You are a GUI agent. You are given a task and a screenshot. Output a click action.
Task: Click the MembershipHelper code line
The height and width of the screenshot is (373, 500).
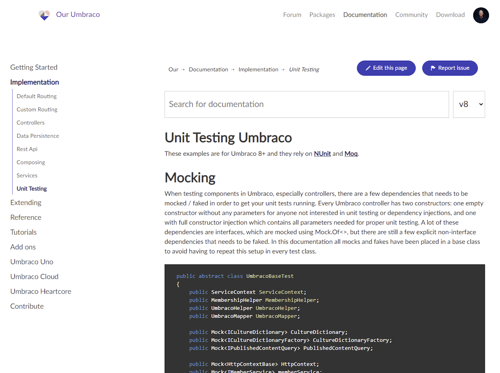pos(254,300)
